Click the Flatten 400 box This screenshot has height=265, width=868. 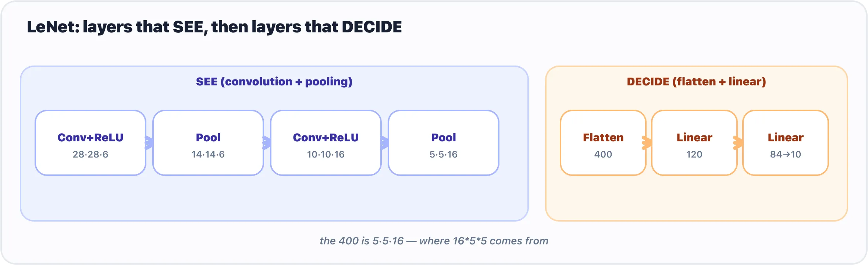tap(603, 143)
